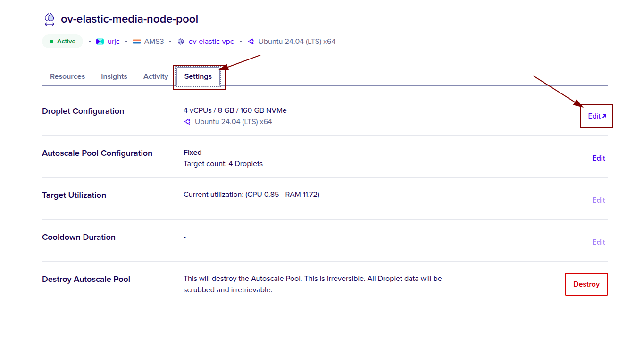The height and width of the screenshot is (340, 644).
Task: Edit the Cooldown Duration setting
Action: pyautogui.click(x=598, y=242)
